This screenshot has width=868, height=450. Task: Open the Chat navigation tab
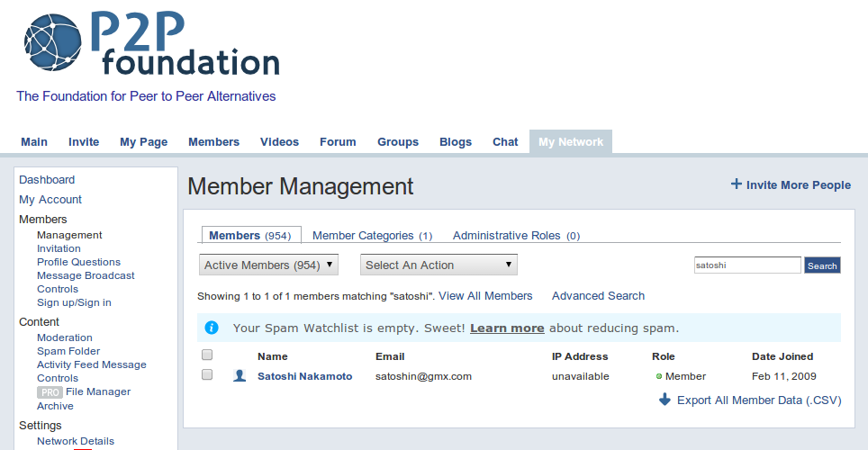[x=505, y=141]
